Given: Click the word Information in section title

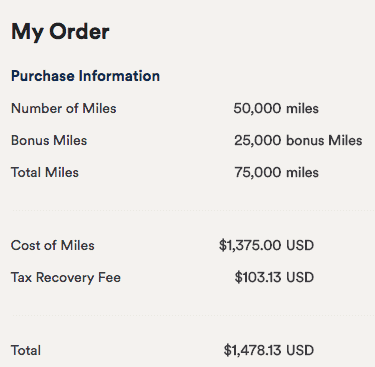Looking at the screenshot, I should pyautogui.click(x=119, y=76).
